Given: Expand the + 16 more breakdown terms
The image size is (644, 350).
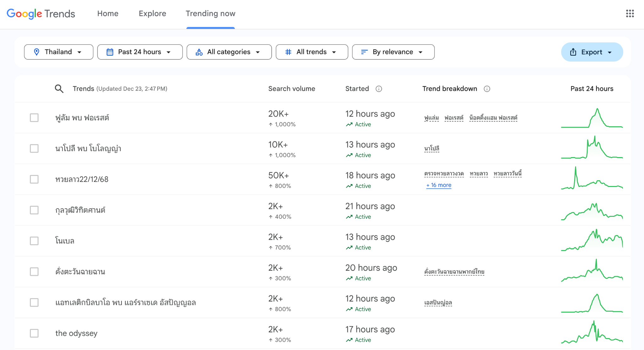Looking at the screenshot, I should click(x=438, y=185).
